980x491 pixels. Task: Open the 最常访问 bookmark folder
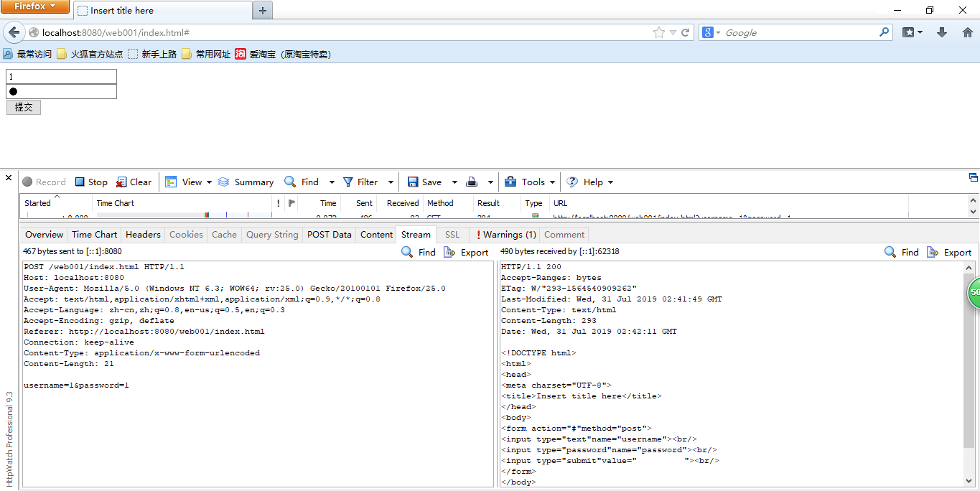pyautogui.click(x=27, y=54)
